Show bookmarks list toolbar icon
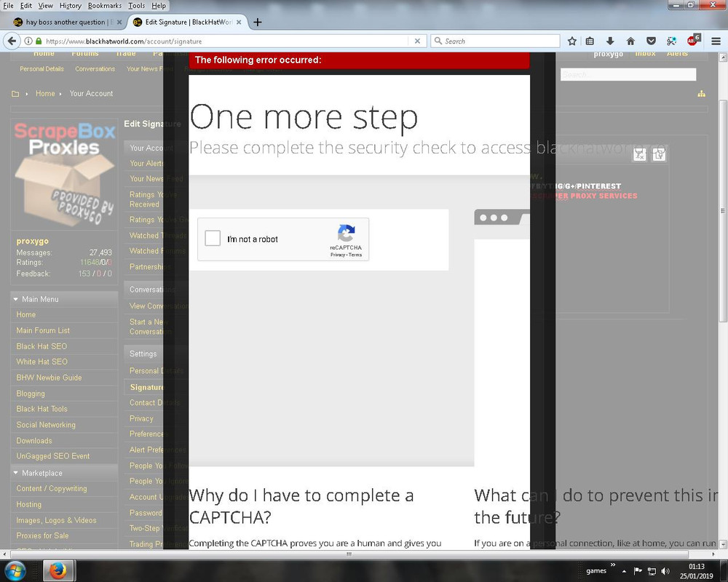This screenshot has height=582, width=728. (590, 41)
